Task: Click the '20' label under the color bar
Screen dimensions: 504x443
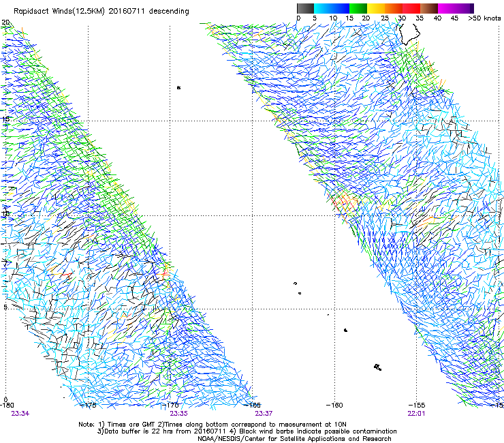Action: point(366,18)
